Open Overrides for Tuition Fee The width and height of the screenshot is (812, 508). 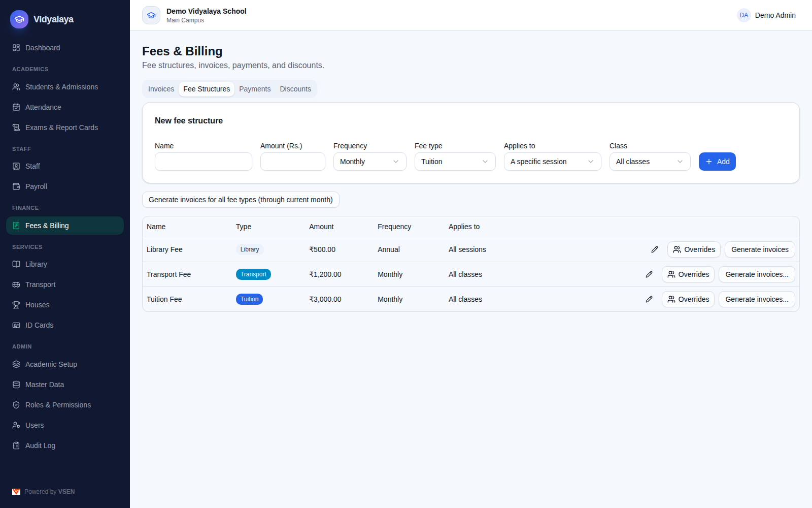688,299
